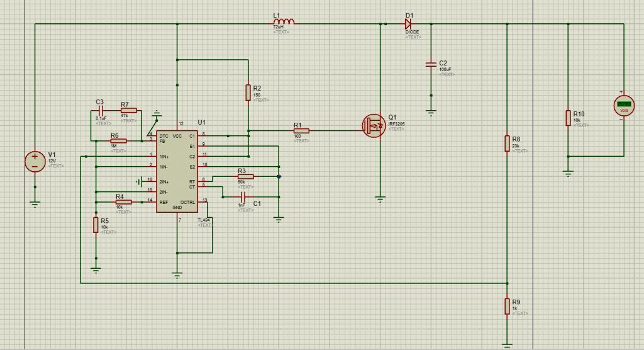Click the E2 pin label on U1

[192, 167]
